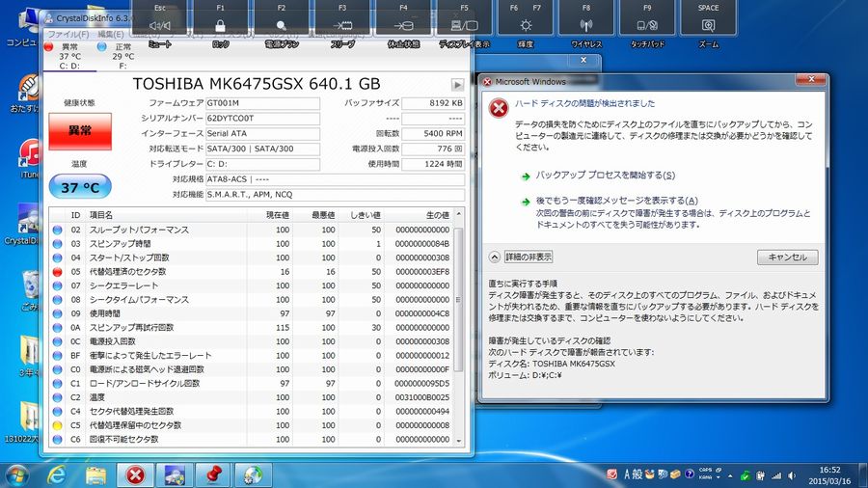The height and width of the screenshot is (488, 868).
Task: Select the row 回復不可能セクタ数
Action: [251, 440]
